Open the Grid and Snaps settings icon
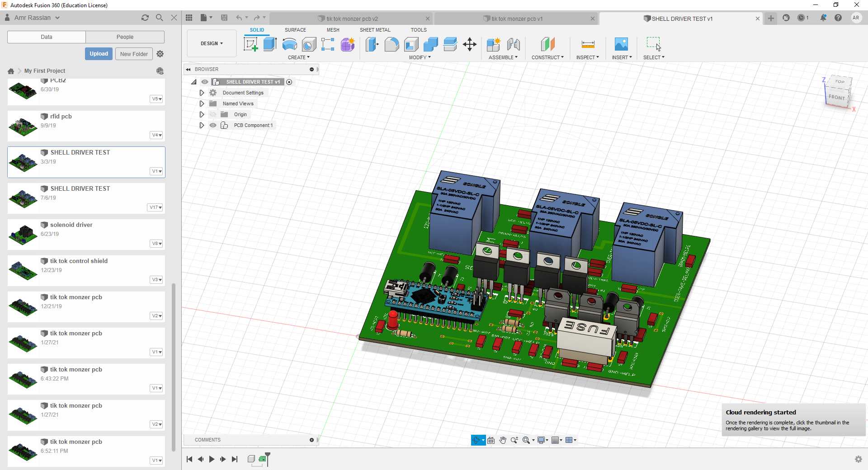 click(x=557, y=440)
